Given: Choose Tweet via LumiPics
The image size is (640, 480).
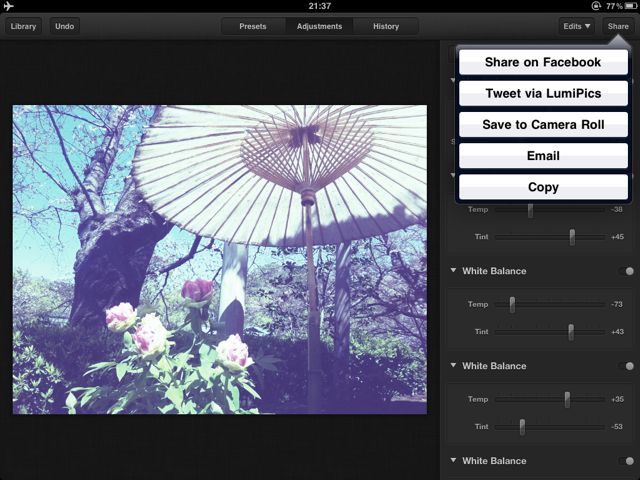Looking at the screenshot, I should pyautogui.click(x=543, y=93).
